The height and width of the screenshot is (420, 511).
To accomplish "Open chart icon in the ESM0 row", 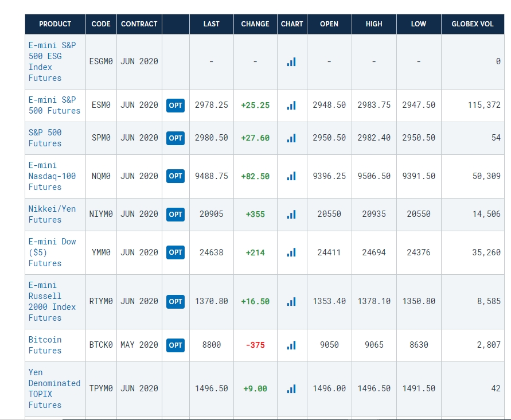I will pos(291,106).
